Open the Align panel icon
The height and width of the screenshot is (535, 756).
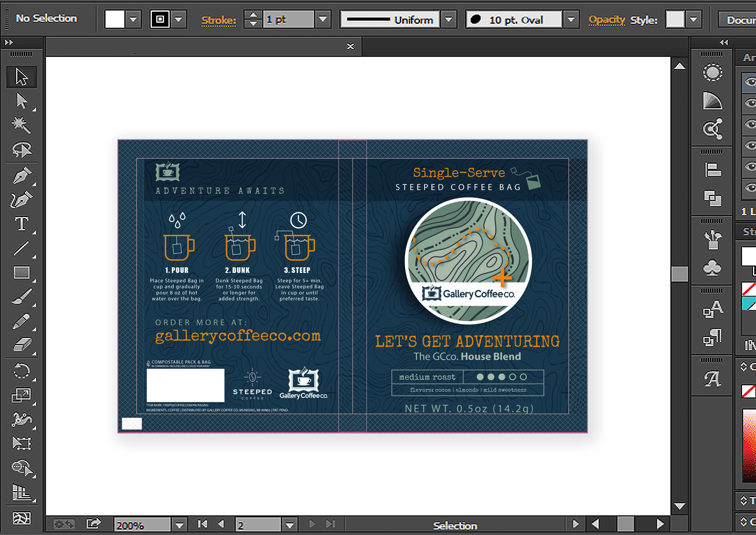pyautogui.click(x=713, y=170)
